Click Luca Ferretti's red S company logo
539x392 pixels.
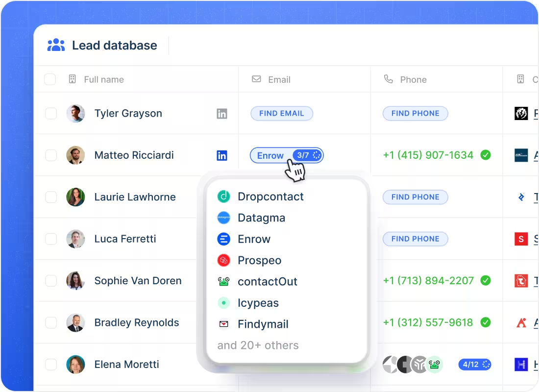pos(521,239)
